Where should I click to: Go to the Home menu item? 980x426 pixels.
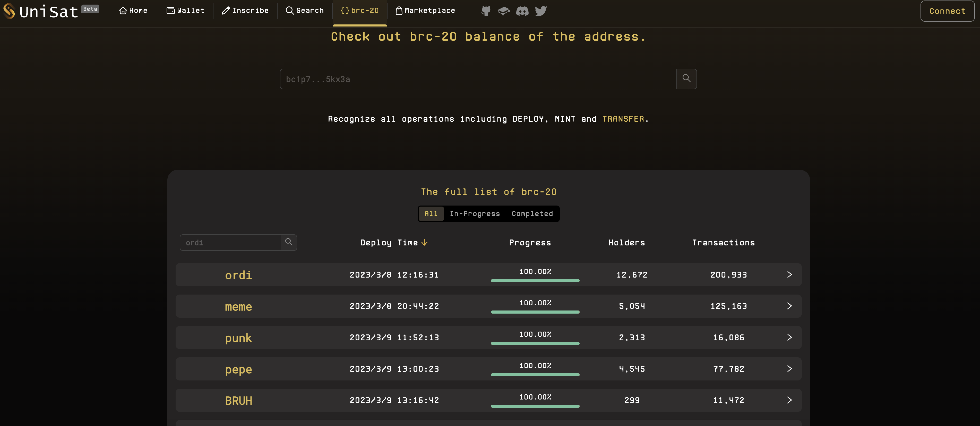133,11
